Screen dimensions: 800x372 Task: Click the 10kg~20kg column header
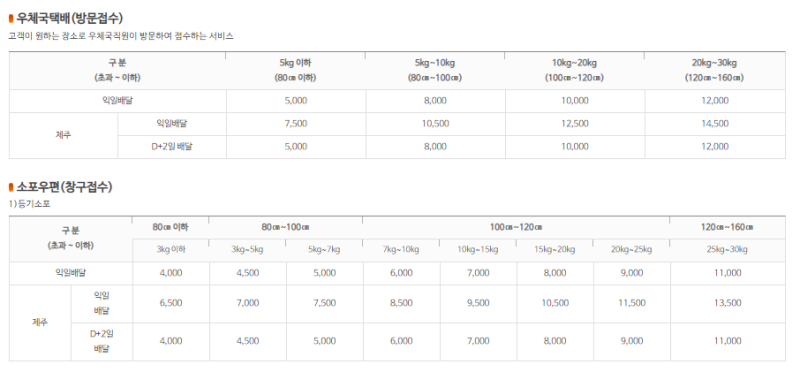(574, 70)
